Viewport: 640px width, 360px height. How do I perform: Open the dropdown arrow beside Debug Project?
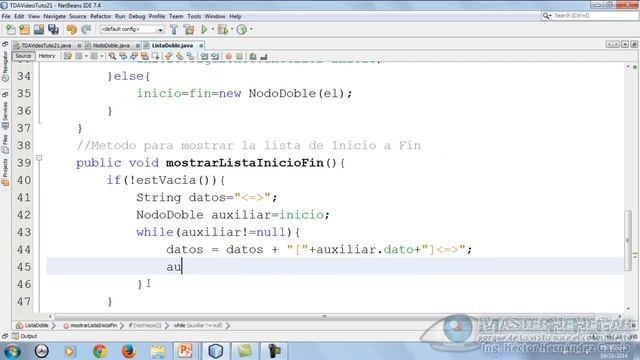point(232,29)
